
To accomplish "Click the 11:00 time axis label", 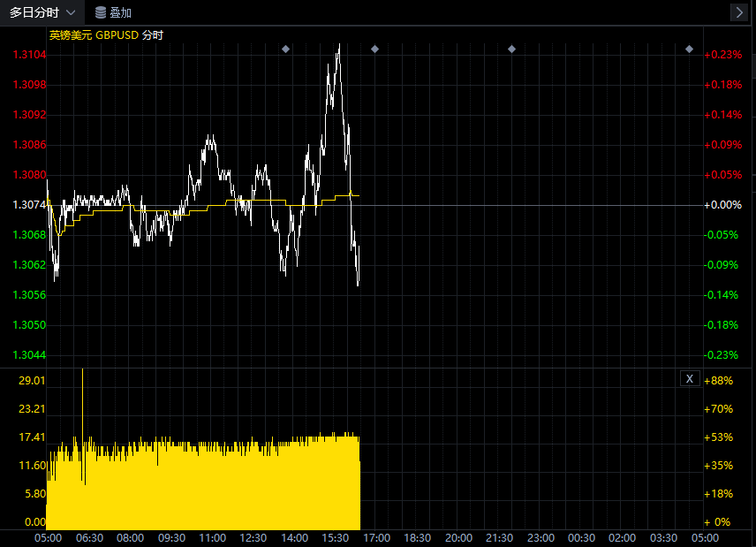I will [x=212, y=537].
